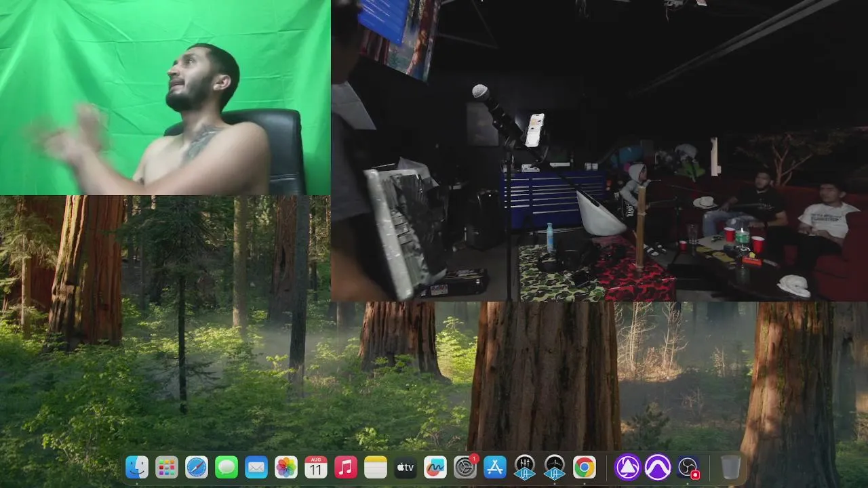Launch Pro Tools from the Dock
The image size is (868, 488).
(657, 467)
